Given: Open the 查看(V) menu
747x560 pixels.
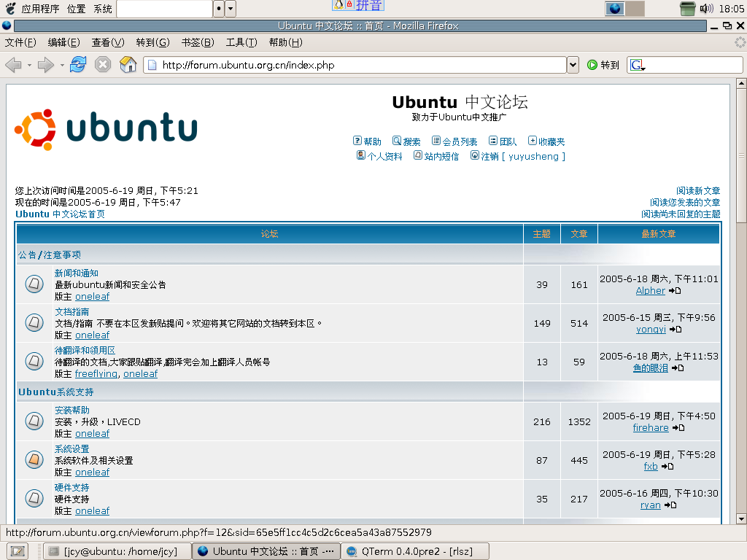Looking at the screenshot, I should point(108,42).
